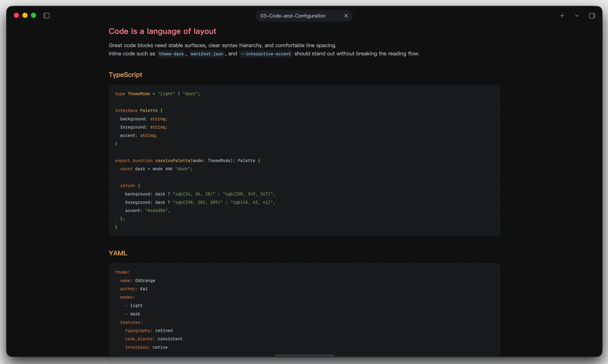Click the 'features:' YAML key
The image size is (608, 364).
click(131, 322)
